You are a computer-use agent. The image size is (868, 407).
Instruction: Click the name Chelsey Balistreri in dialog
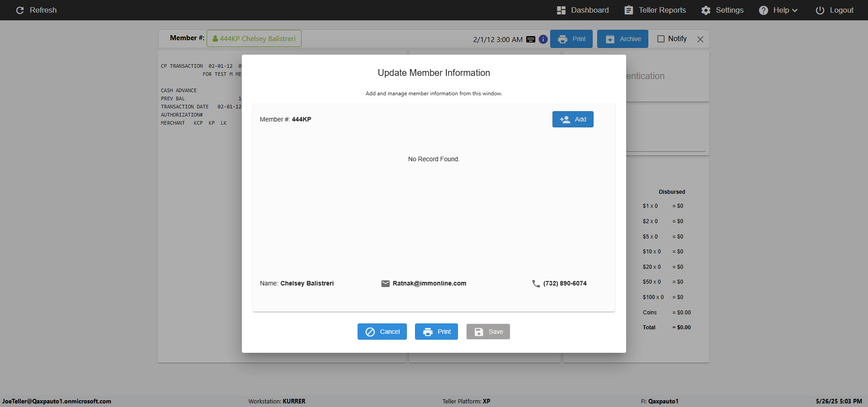pyautogui.click(x=307, y=284)
